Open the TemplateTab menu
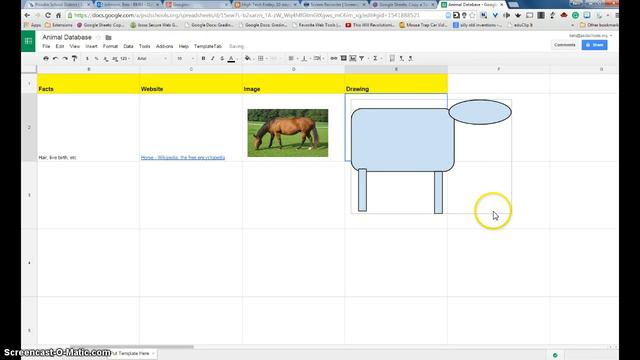The height and width of the screenshot is (360, 640). pos(208,47)
